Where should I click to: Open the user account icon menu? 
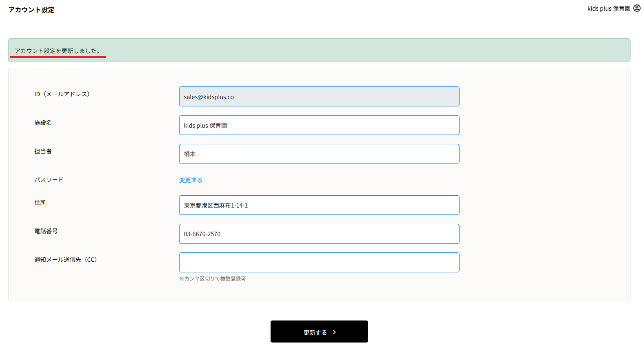point(637,8)
